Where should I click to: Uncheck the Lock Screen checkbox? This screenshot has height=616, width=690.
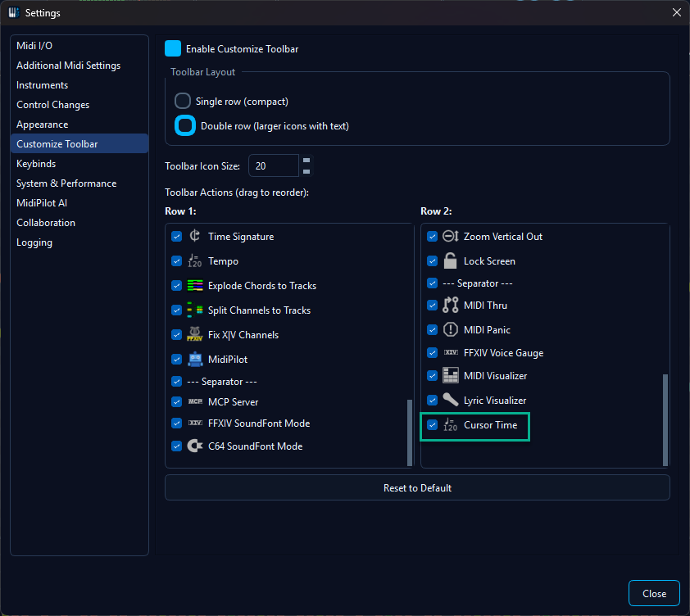(x=432, y=261)
